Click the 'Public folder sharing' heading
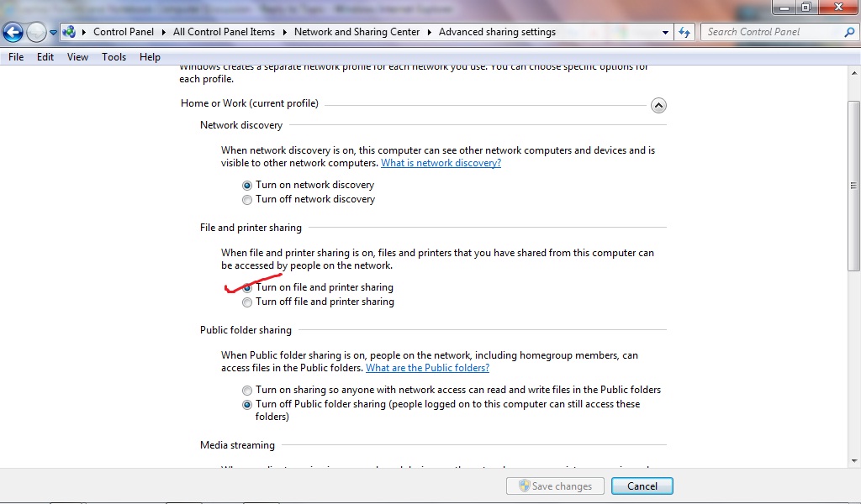Screen dimensions: 861x504 [x=246, y=330]
